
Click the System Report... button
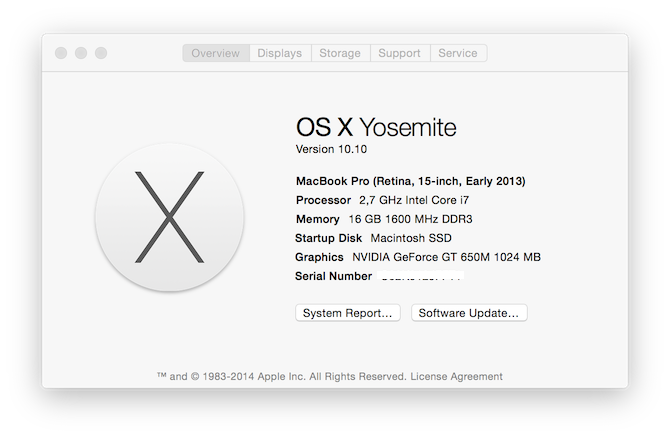(347, 313)
